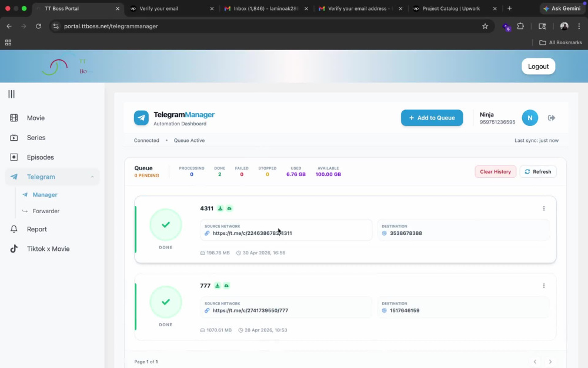Refresh the queue list
Image resolution: width=588 pixels, height=368 pixels.
point(538,171)
